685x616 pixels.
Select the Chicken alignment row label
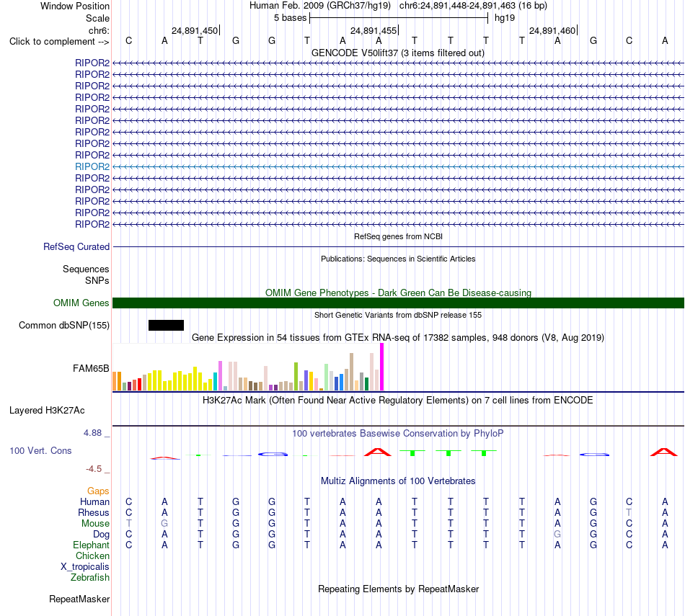[x=92, y=555]
